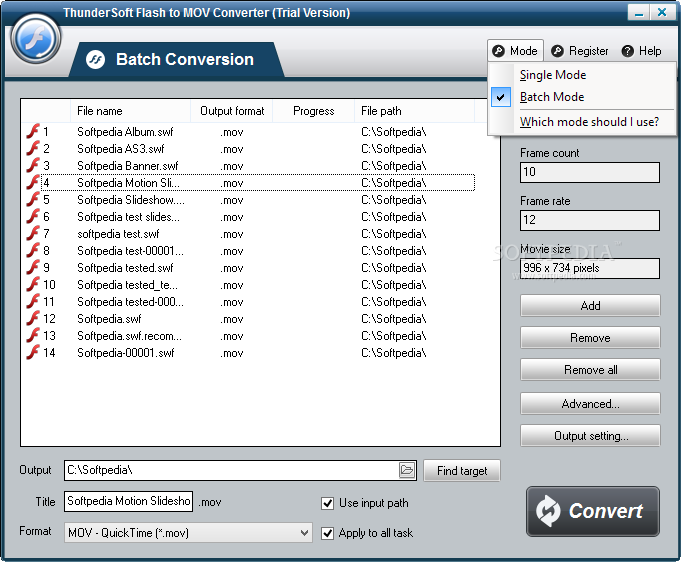Open the Format dropdown MOV - QuickTime
The height and width of the screenshot is (562, 681).
click(x=188, y=532)
